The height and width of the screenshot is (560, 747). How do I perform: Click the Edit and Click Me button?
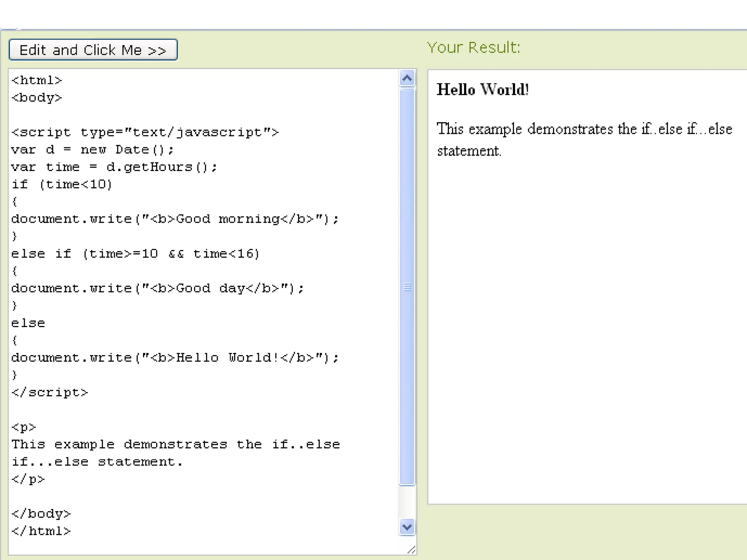pyautogui.click(x=93, y=50)
